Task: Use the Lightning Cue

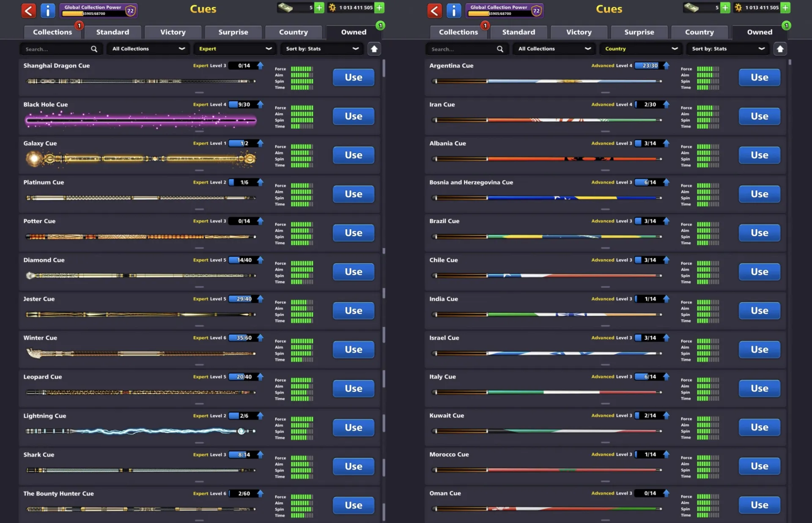Action: pyautogui.click(x=354, y=427)
